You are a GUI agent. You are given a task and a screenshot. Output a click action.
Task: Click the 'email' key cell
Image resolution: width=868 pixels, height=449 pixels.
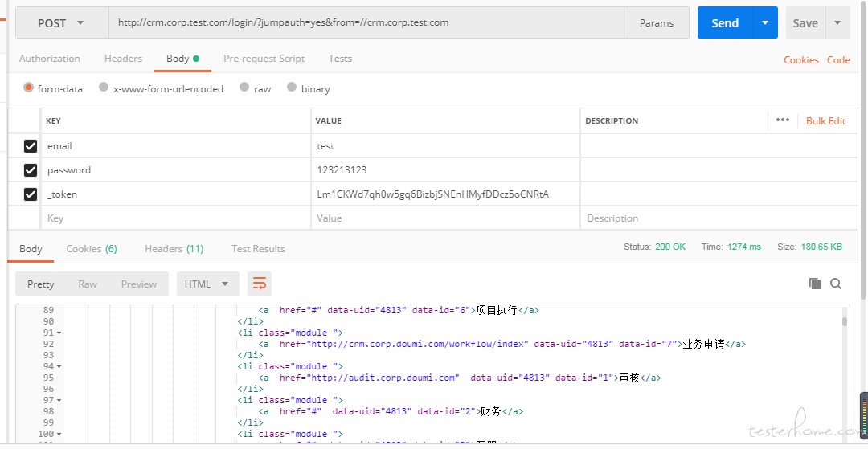point(176,146)
